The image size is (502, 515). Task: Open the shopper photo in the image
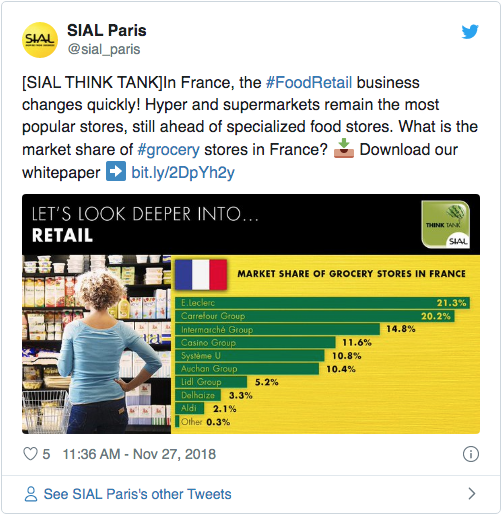[x=96, y=344]
